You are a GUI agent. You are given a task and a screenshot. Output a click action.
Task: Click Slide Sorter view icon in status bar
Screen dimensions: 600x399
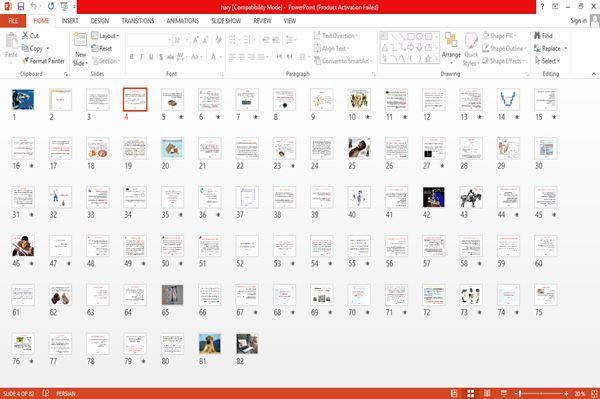(471, 393)
